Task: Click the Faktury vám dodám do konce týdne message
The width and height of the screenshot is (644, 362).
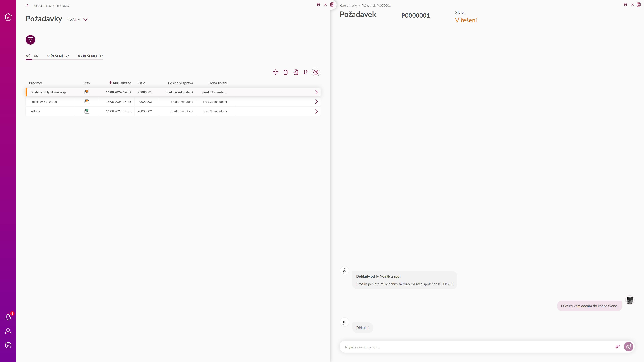Action: [589, 306]
